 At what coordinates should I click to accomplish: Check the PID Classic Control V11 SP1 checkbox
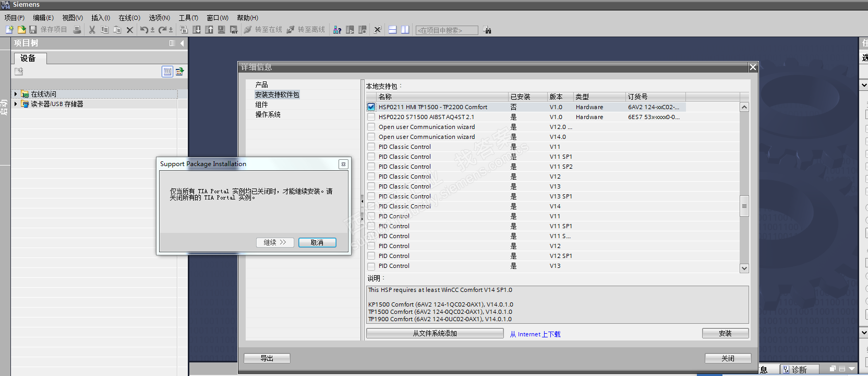point(371,157)
